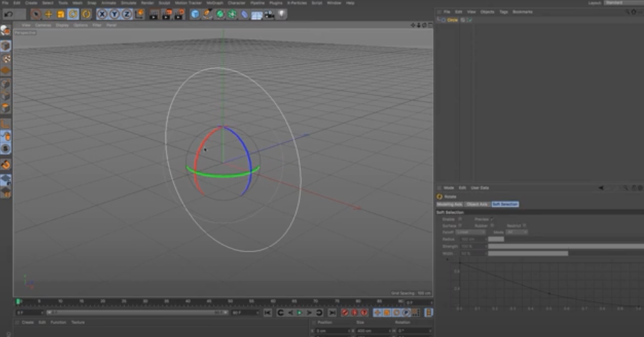
Task: Open the Sculpt menu
Action: [x=165, y=3]
